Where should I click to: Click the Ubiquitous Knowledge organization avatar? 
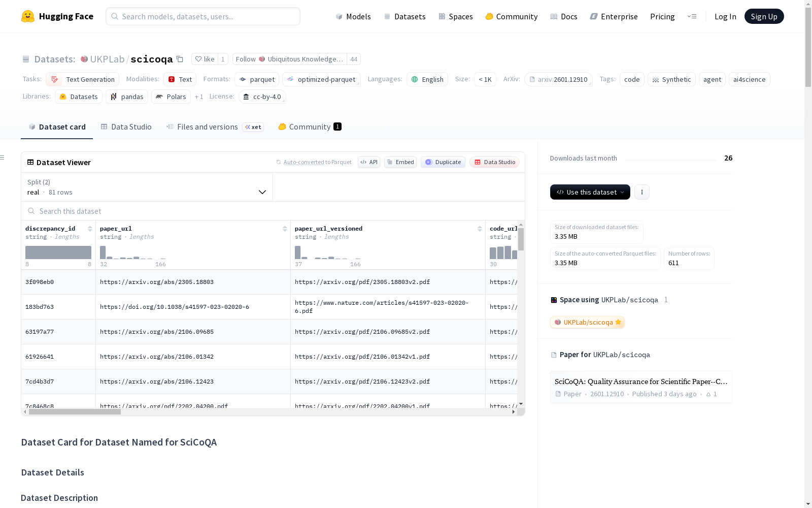262,59
